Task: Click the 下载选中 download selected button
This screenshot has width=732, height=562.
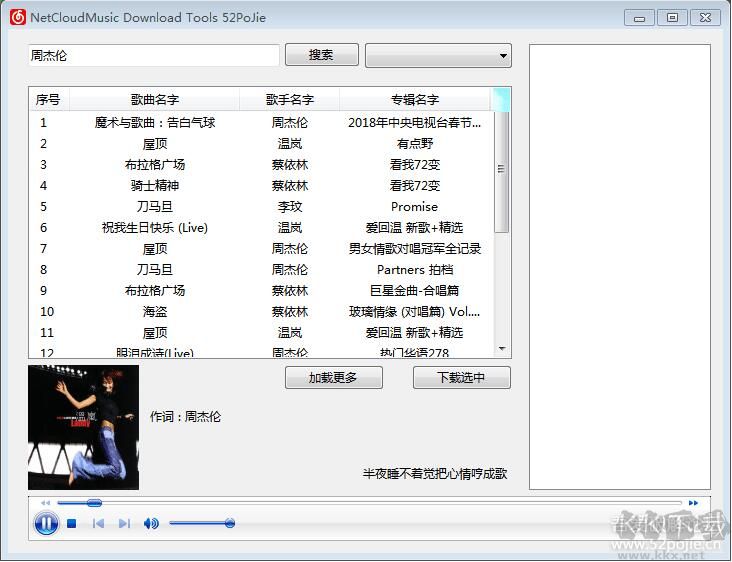Action: pyautogui.click(x=461, y=378)
